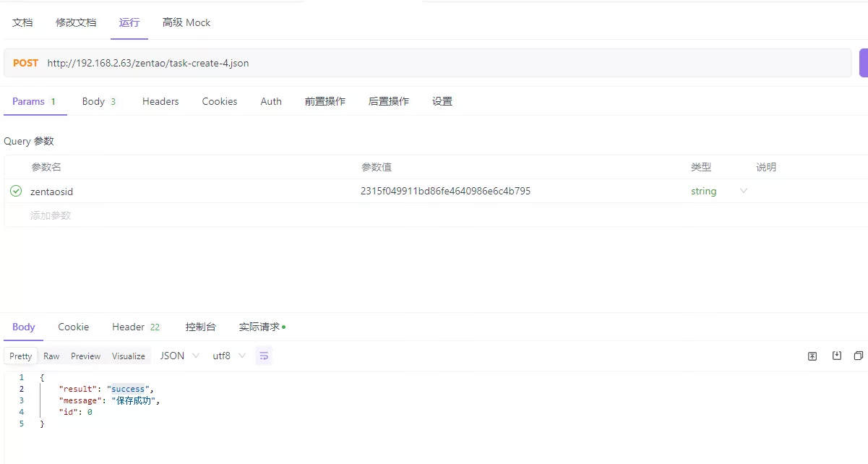This screenshot has width=868, height=464.
Task: Open the Cookies request tab
Action: [x=220, y=101]
